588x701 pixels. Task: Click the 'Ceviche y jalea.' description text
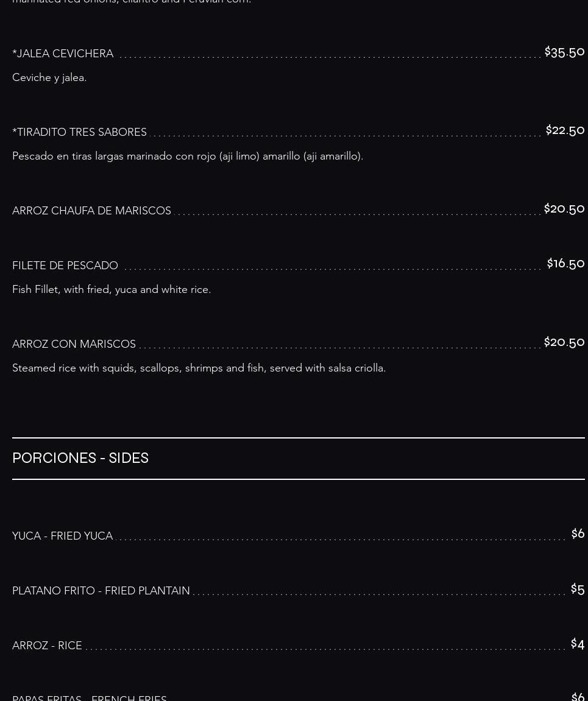[x=49, y=77]
